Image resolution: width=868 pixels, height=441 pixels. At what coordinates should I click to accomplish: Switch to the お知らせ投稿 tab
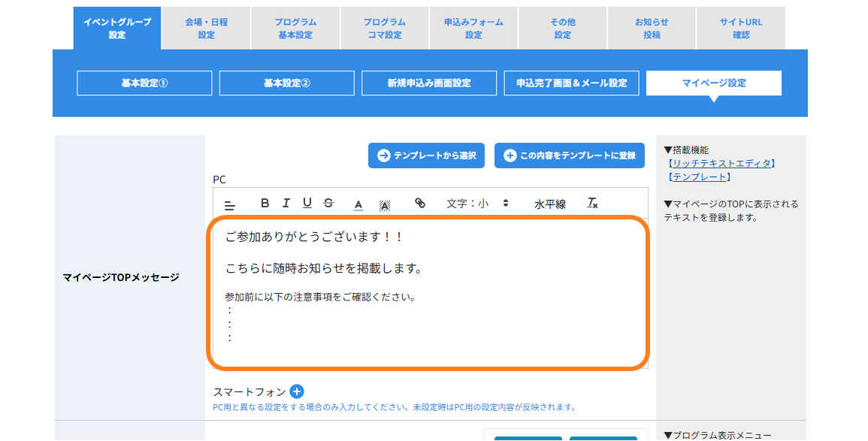(652, 29)
